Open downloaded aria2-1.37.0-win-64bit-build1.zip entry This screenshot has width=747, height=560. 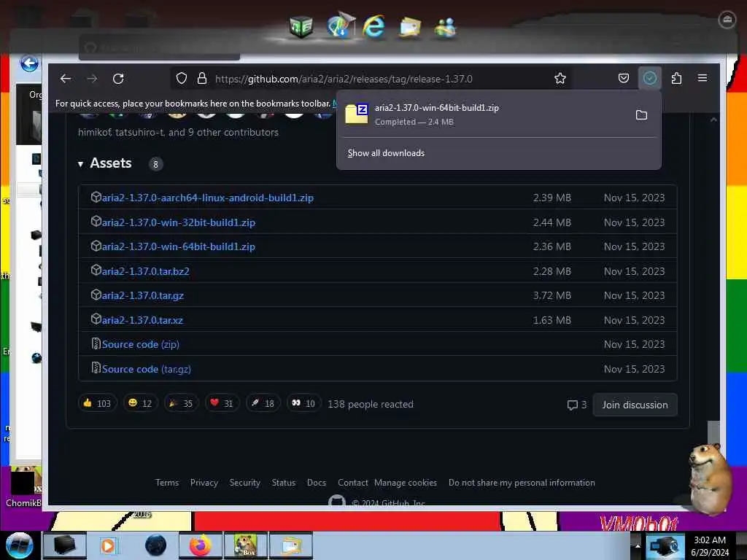(x=484, y=114)
